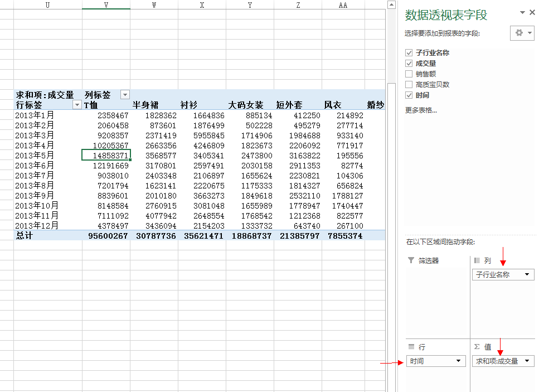539x392 pixels.
Task: Open pane options arrow beside the close button
Action: click(x=522, y=13)
